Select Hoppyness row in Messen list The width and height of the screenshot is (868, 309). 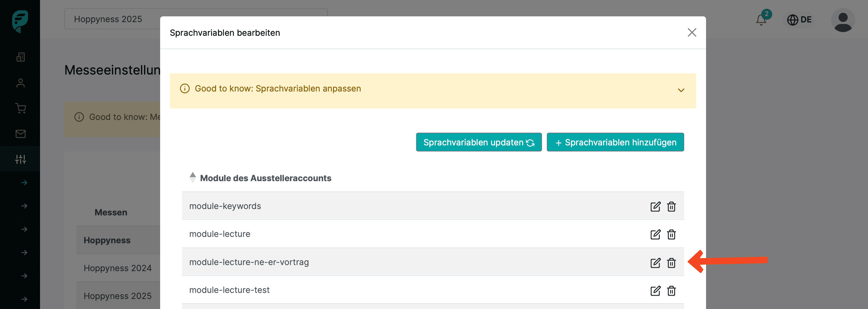point(107,240)
